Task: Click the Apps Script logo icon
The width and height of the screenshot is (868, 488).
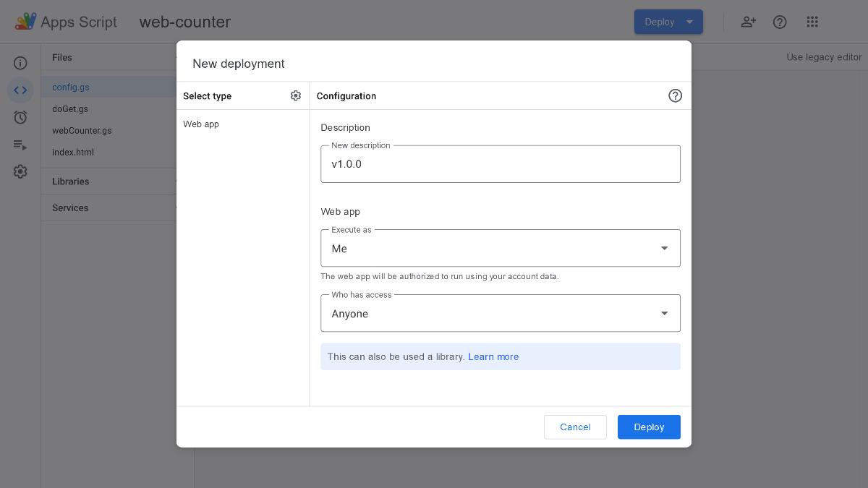Action: click(26, 22)
